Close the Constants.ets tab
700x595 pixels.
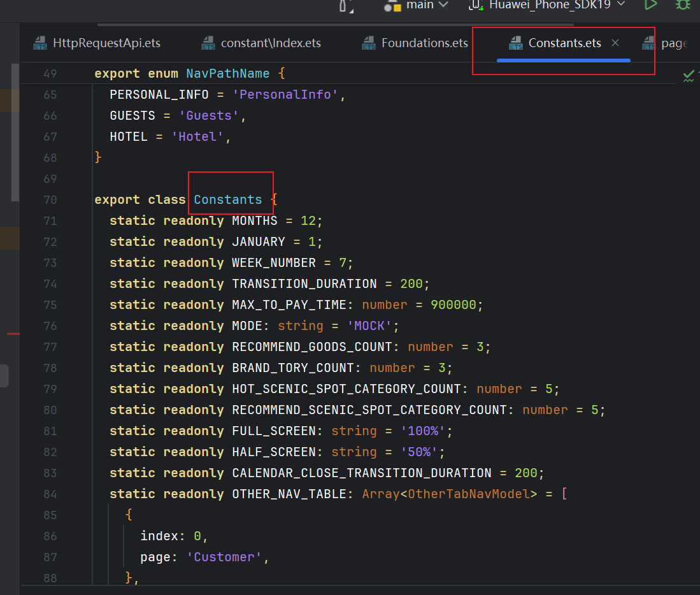click(x=615, y=43)
